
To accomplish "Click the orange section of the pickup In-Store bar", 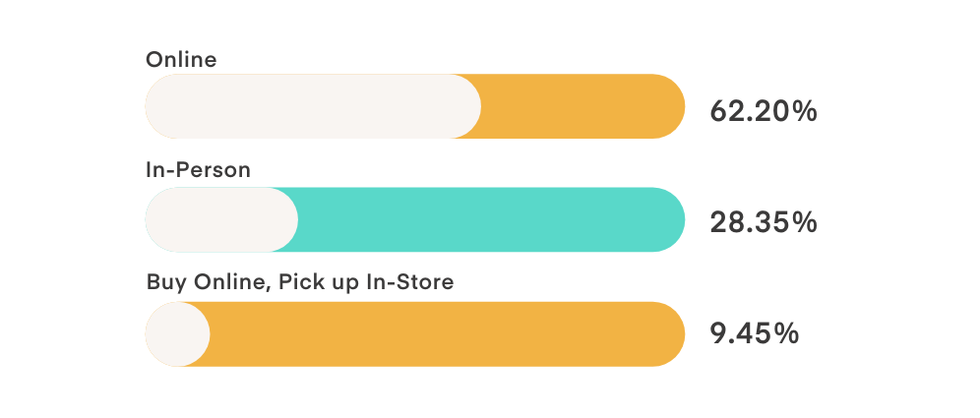I will point(443,334).
